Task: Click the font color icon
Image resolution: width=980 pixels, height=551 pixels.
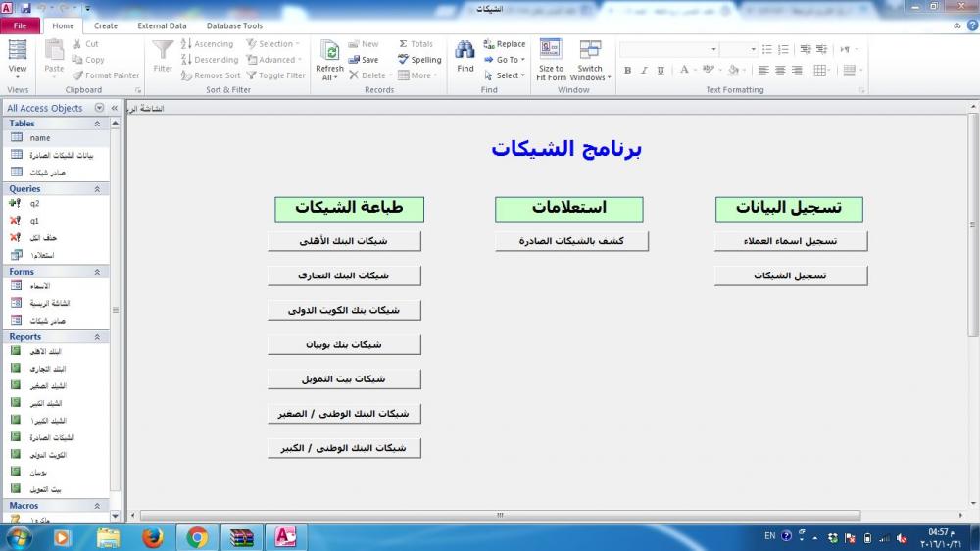Action: point(684,70)
